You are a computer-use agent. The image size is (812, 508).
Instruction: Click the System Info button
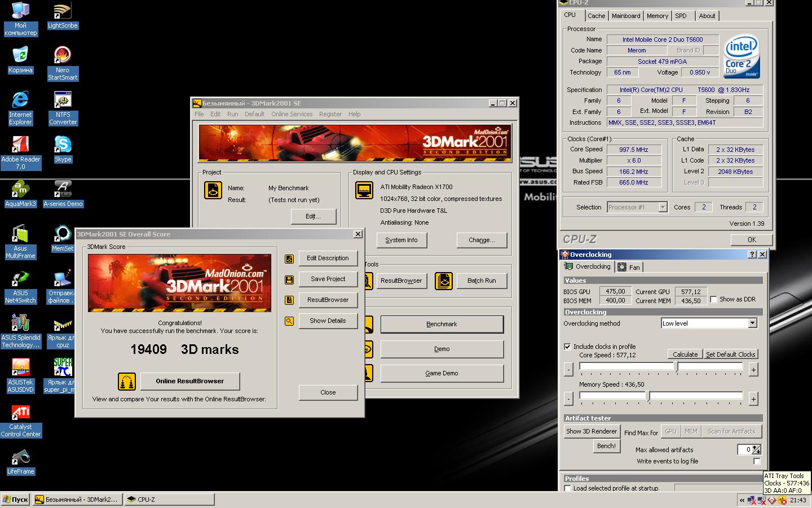click(401, 240)
